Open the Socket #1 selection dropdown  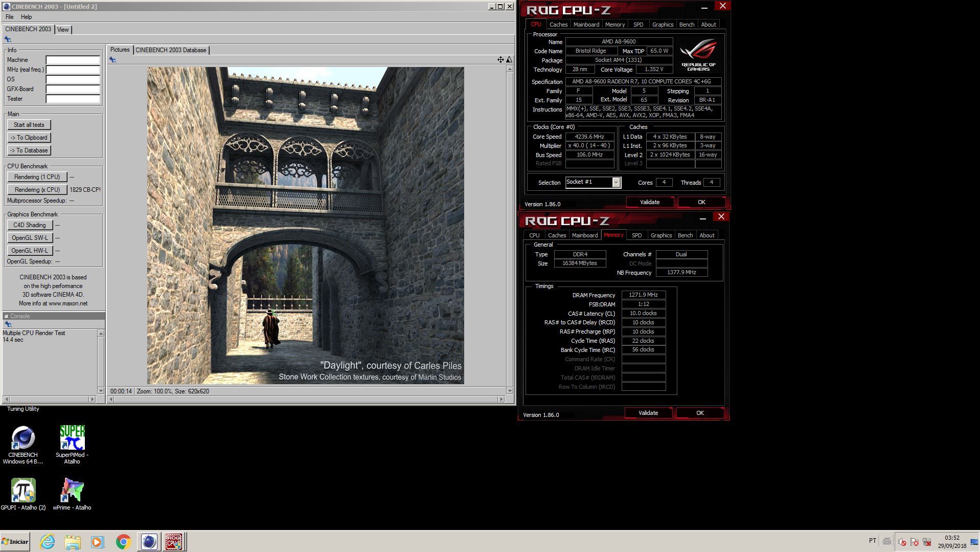[x=616, y=183]
